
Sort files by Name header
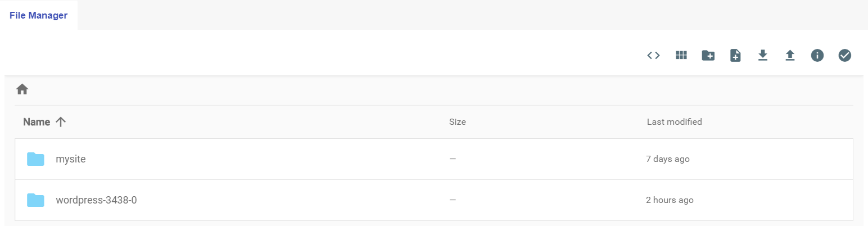(x=37, y=122)
